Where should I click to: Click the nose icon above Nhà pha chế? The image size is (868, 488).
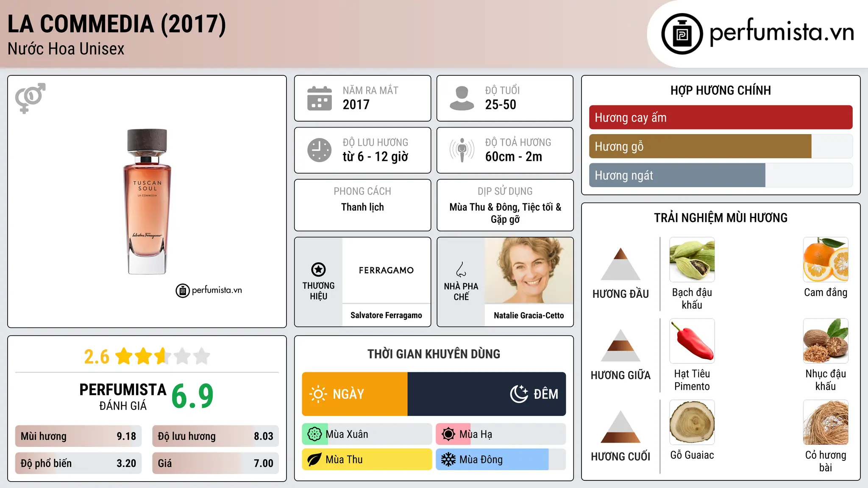coord(461,269)
